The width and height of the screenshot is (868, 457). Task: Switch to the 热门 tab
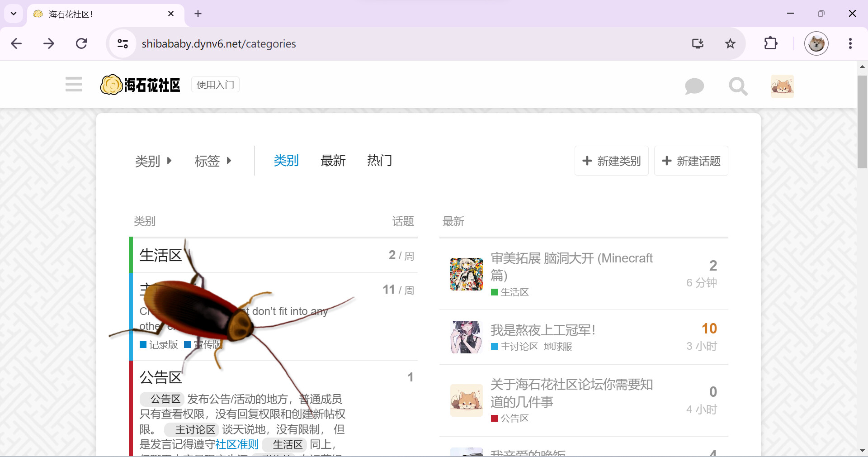pyautogui.click(x=379, y=161)
